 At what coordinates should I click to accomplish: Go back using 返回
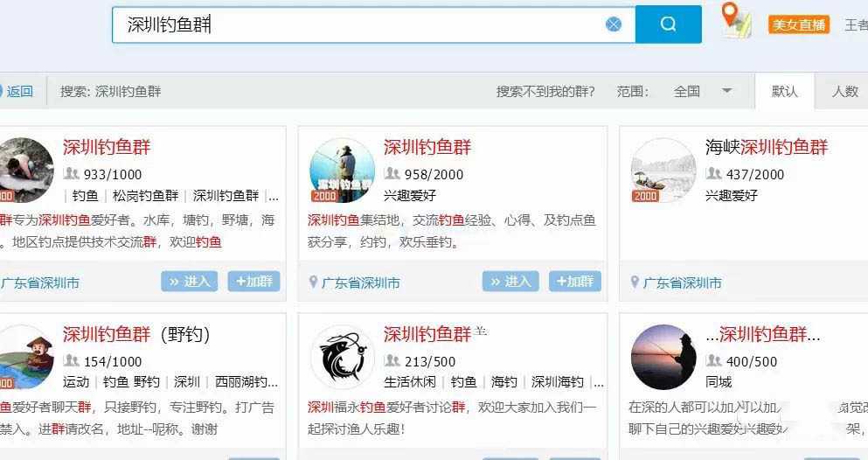pyautogui.click(x=17, y=91)
